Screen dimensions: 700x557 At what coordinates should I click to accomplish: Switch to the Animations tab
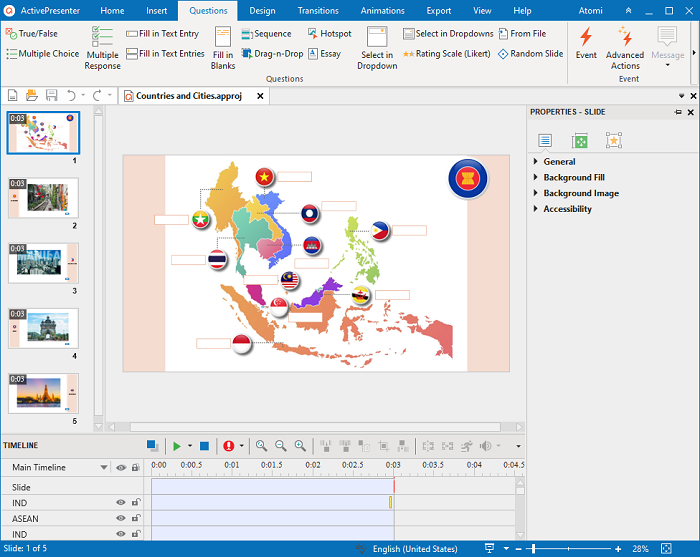[383, 11]
